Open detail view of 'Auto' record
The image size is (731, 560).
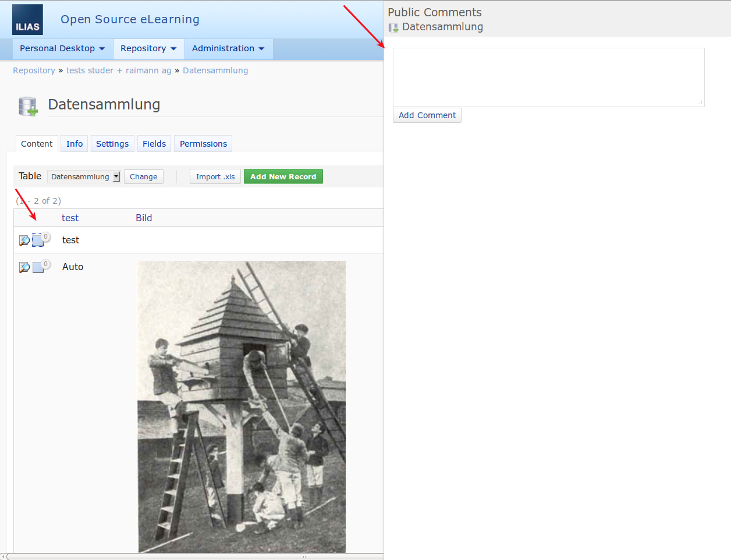(x=24, y=267)
